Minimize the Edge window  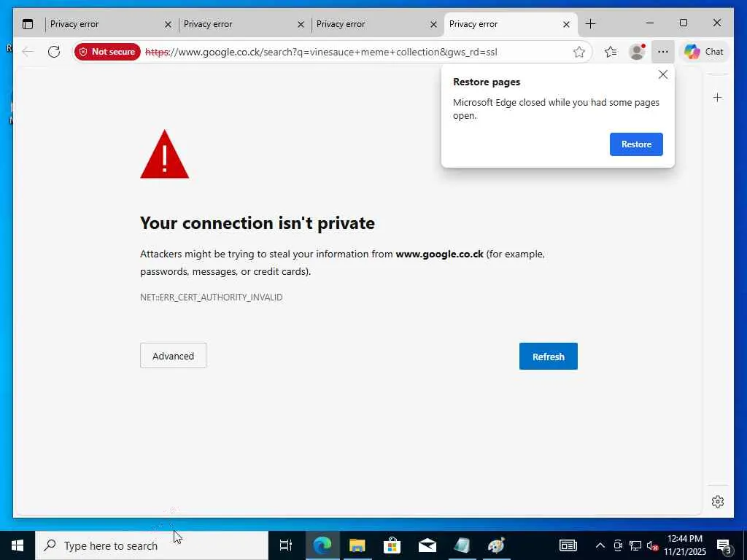pos(650,23)
